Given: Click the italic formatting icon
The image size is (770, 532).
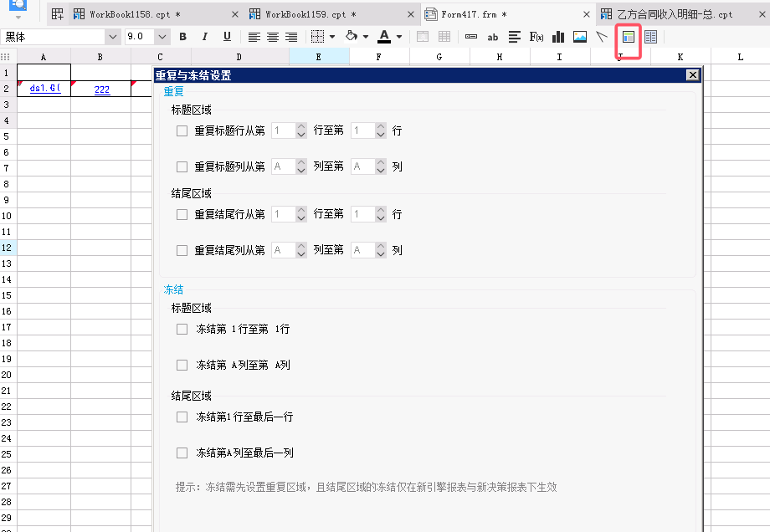Looking at the screenshot, I should (x=205, y=37).
